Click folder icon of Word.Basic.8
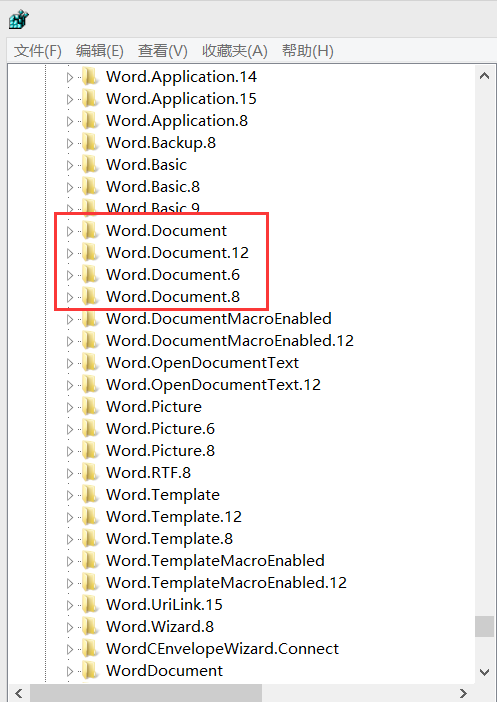Image resolution: width=497 pixels, height=702 pixels. (90, 186)
